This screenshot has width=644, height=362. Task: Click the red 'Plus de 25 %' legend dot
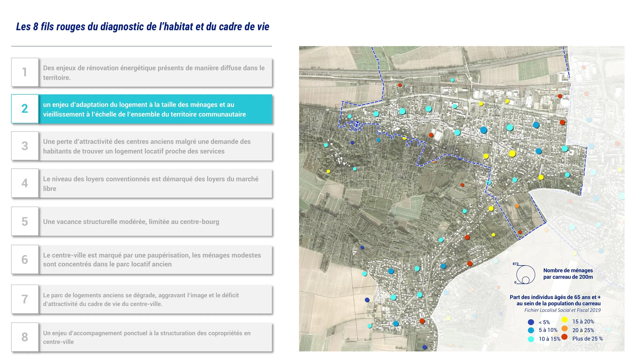565,337
